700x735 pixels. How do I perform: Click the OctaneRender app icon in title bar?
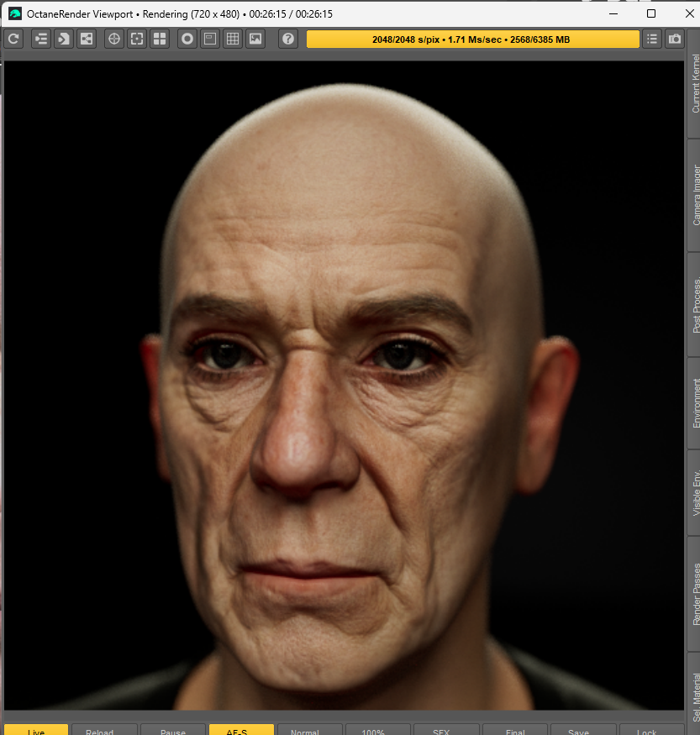15,13
